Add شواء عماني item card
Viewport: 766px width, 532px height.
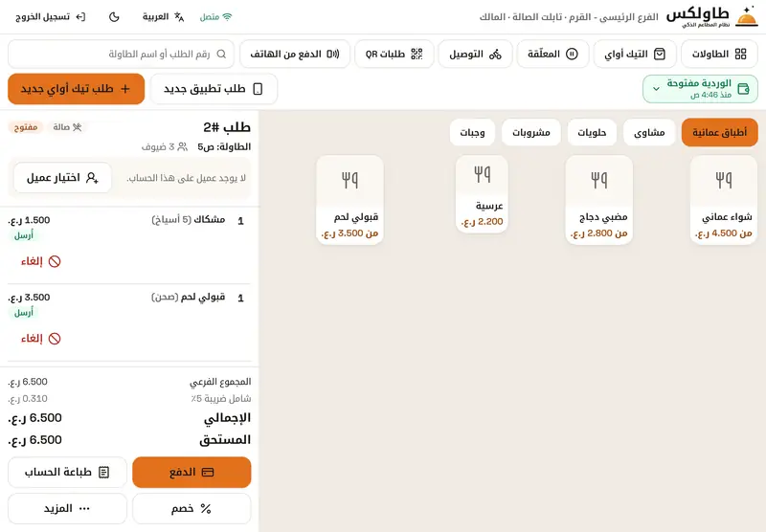[724, 200]
